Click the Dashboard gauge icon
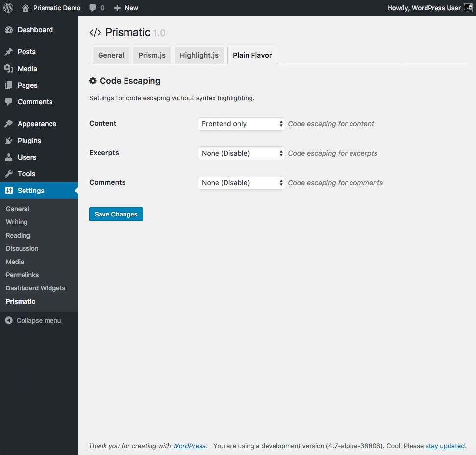The height and width of the screenshot is (455, 476). coord(9,30)
